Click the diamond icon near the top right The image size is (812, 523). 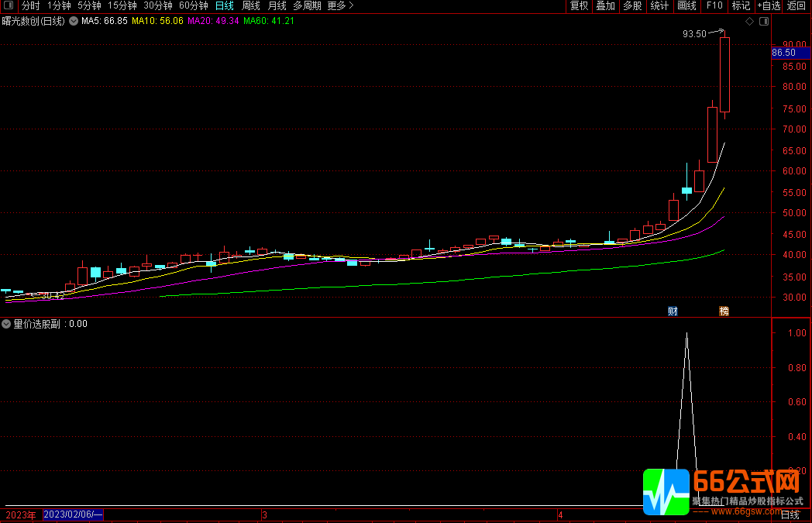[x=749, y=22]
